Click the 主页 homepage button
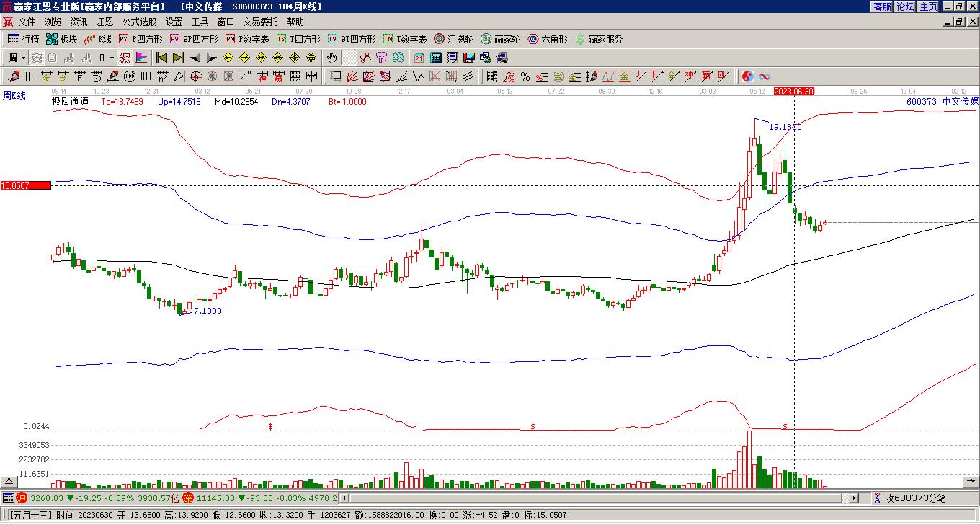This screenshot has height=525, width=980. point(928,6)
